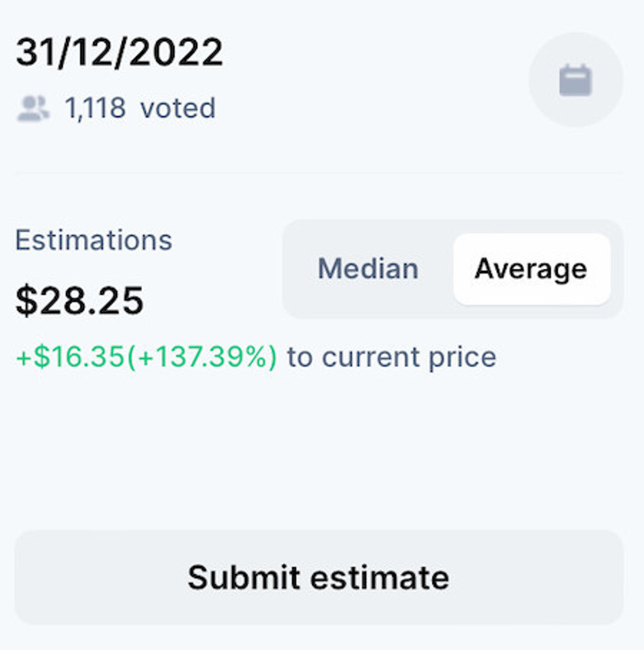Open the date picker via calendar button
The width and height of the screenshot is (644, 650).
(575, 80)
